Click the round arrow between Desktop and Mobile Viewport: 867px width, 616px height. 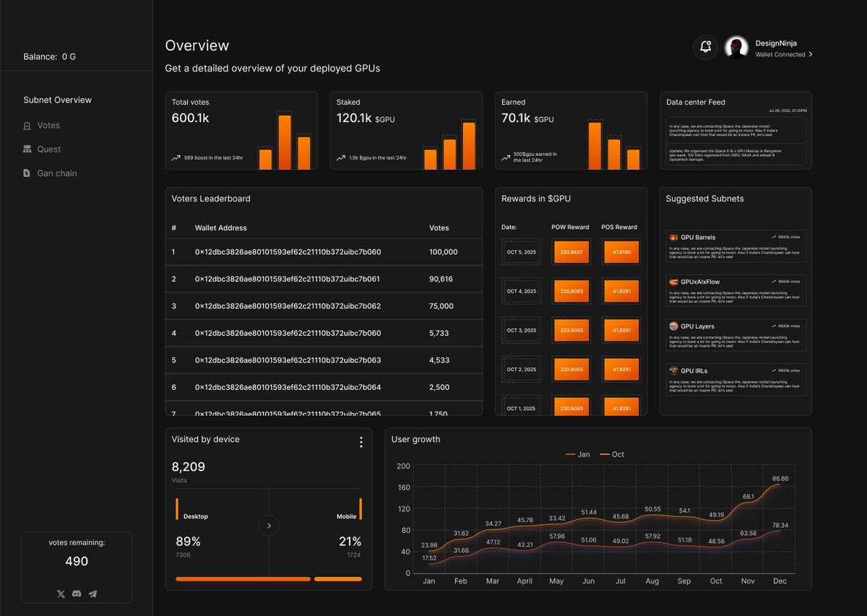pos(269,526)
